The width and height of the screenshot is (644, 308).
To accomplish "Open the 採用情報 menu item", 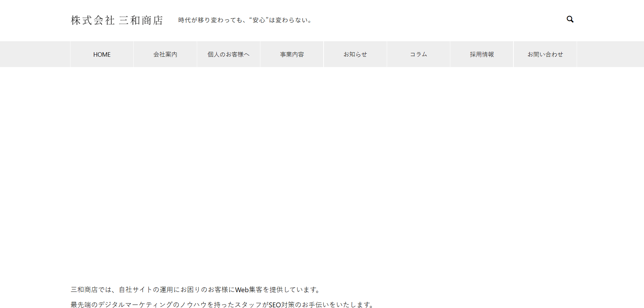I will 482,54.
